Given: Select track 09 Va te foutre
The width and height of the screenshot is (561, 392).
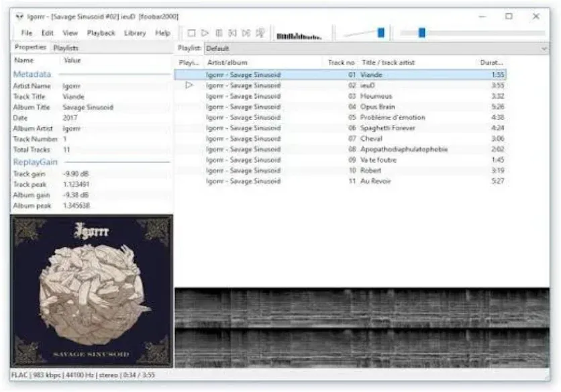Looking at the screenshot, I should [x=340, y=160].
